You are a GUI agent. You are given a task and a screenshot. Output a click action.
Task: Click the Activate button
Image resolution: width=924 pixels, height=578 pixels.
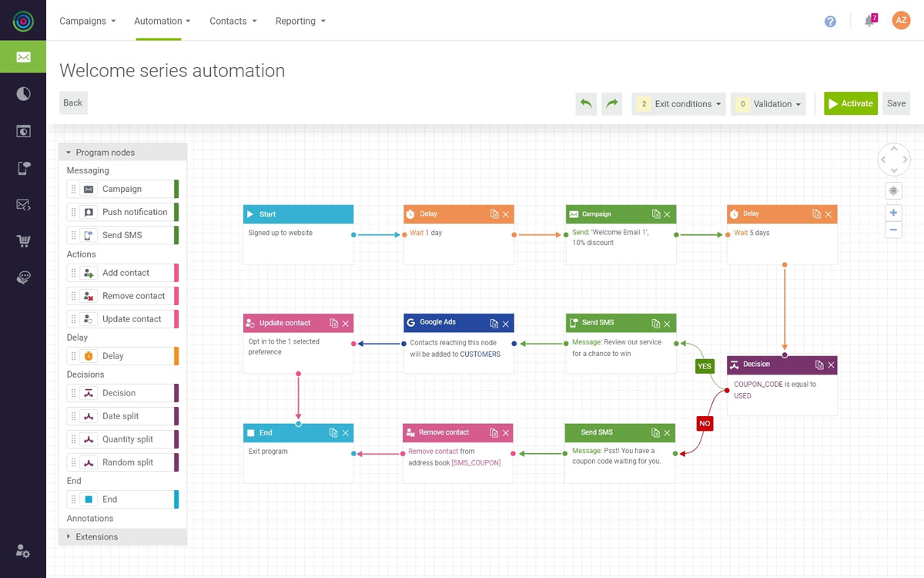coord(850,104)
